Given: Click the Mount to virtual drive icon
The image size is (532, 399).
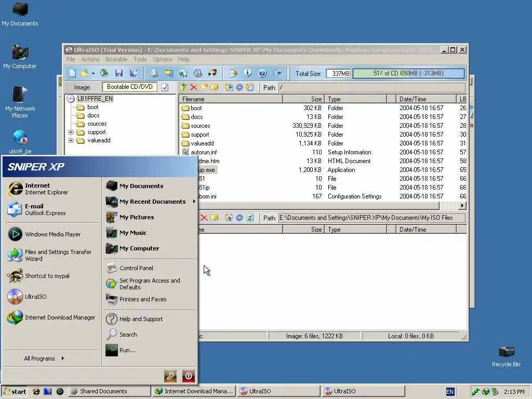Looking at the screenshot, I should point(198,73).
